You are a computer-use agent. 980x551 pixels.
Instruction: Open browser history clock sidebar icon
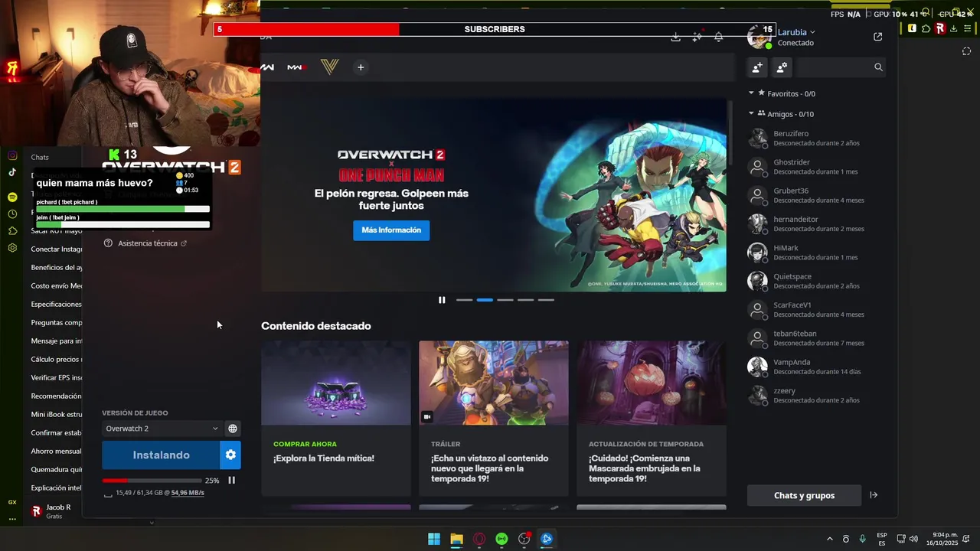(12, 214)
